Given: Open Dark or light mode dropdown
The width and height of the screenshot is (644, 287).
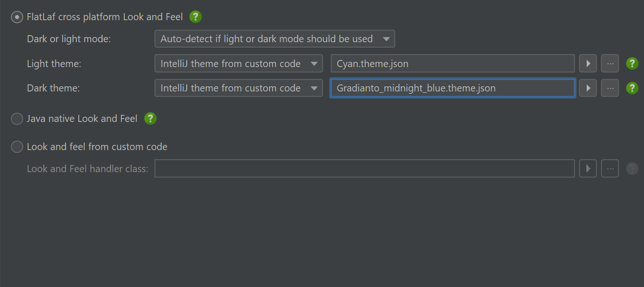Looking at the screenshot, I should (x=275, y=39).
